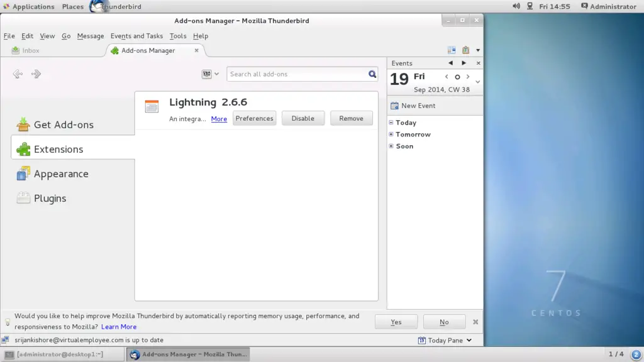
Task: Open the View menu
Action: (x=47, y=36)
